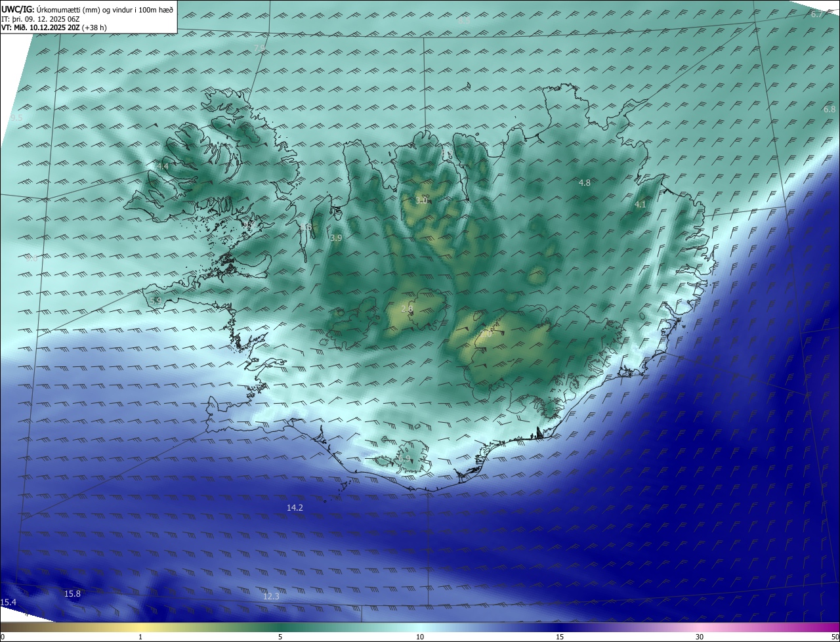Viewport: 840px width, 642px height.
Task: Click the 6.7 value in the top corner
Action: point(816,14)
